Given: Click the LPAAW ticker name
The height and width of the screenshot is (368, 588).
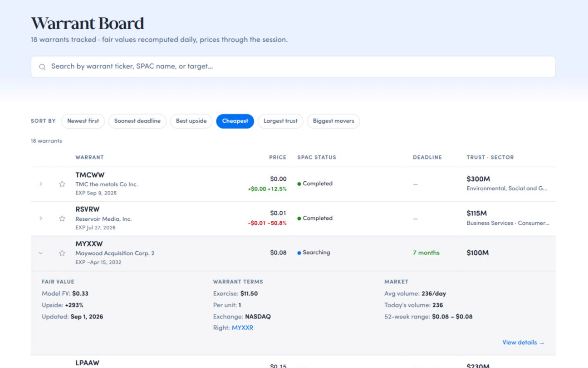Looking at the screenshot, I should point(87,363).
